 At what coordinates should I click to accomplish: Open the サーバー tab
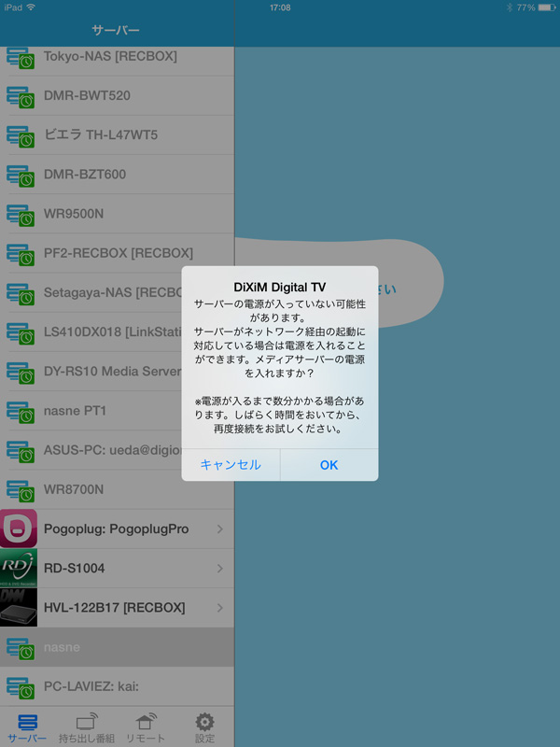[x=27, y=728]
